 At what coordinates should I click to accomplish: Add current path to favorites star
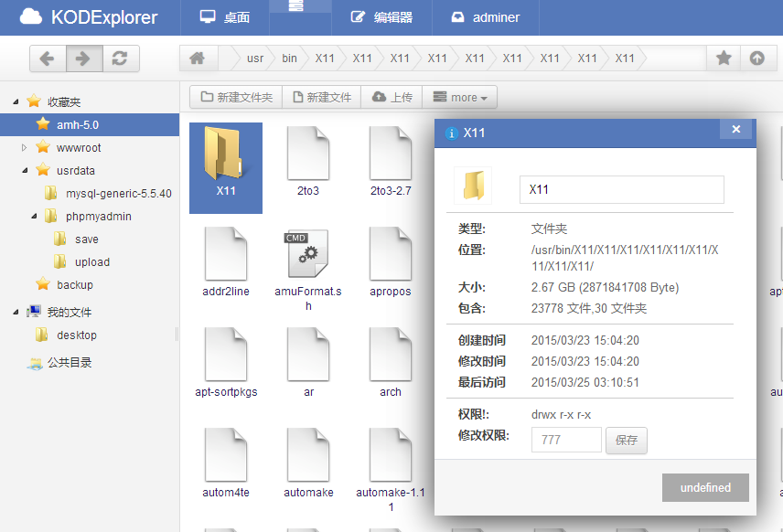coord(724,59)
